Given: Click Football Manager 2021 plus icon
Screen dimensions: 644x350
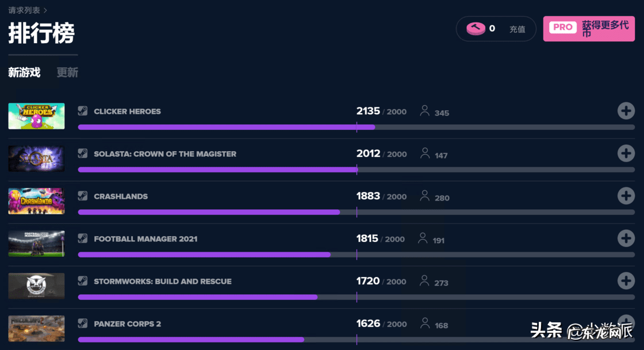Looking at the screenshot, I should [626, 239].
